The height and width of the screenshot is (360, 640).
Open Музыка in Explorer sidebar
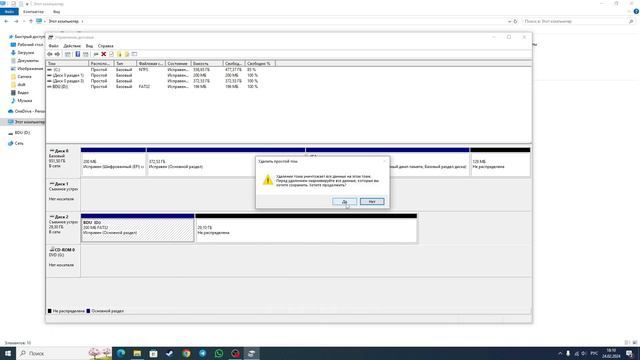(x=21, y=100)
